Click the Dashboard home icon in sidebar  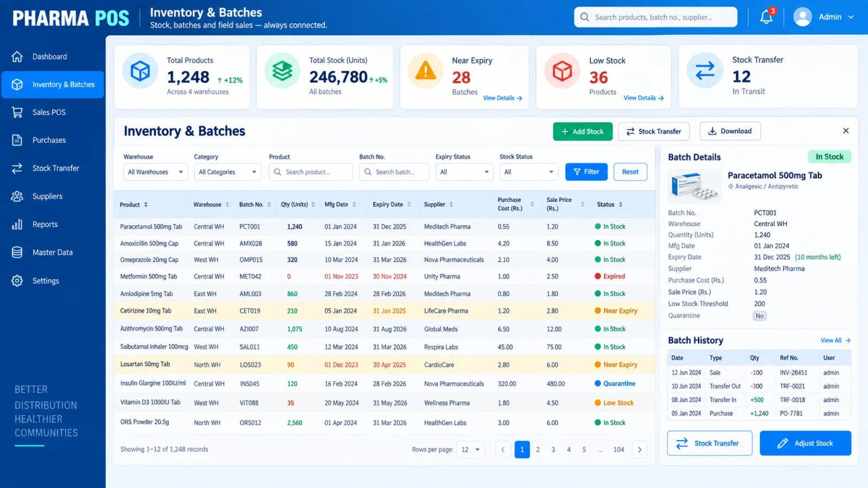(17, 56)
